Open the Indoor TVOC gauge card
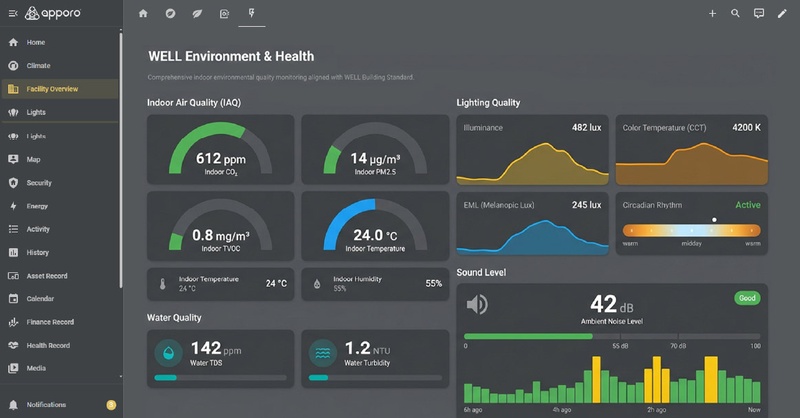The height and width of the screenshot is (418, 800). tap(220, 226)
